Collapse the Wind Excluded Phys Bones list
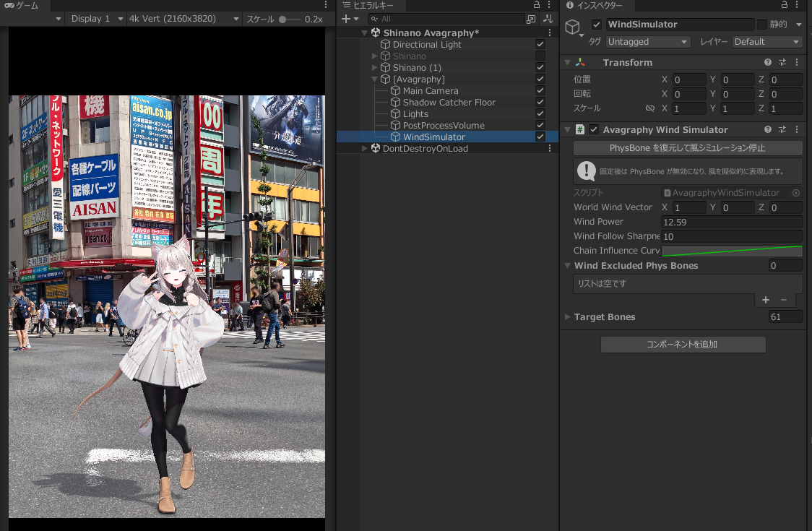Screen dimensions: 812x531 [568, 265]
